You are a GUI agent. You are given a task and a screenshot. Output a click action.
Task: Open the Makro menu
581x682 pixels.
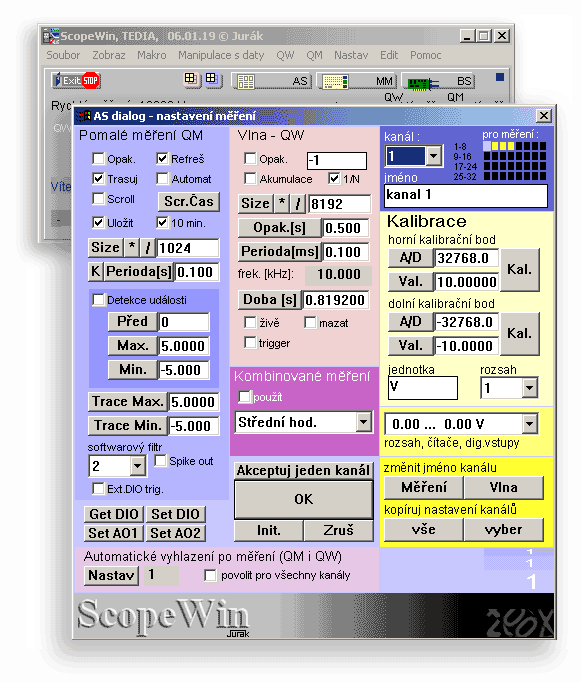[x=152, y=55]
